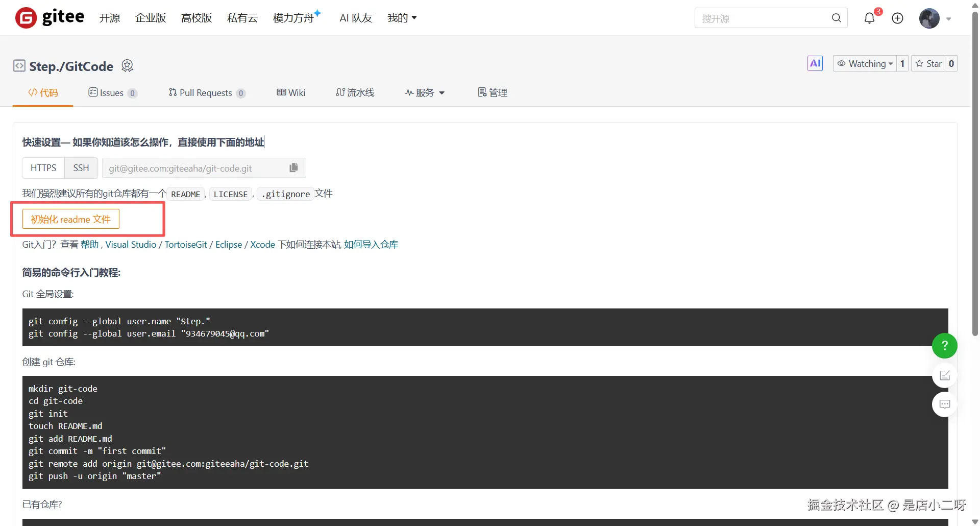Image resolution: width=980 pixels, height=526 pixels.
Task: Click the Star count number
Action: [x=951, y=63]
